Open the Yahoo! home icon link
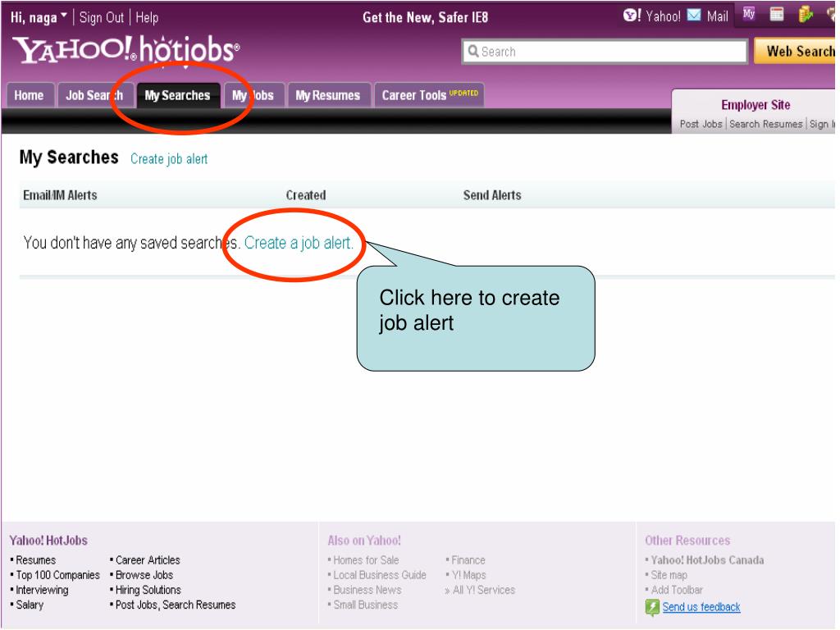840x630 pixels. 632,15
